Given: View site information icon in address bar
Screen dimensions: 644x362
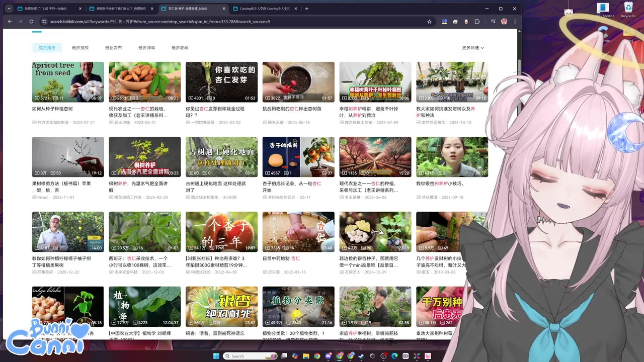Looking at the screenshot, I should click(x=44, y=22).
